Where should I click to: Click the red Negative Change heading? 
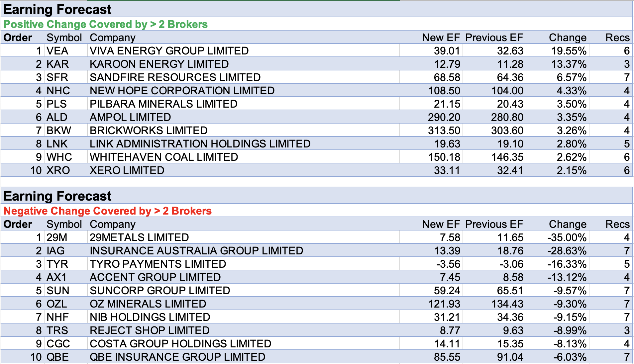tap(107, 211)
